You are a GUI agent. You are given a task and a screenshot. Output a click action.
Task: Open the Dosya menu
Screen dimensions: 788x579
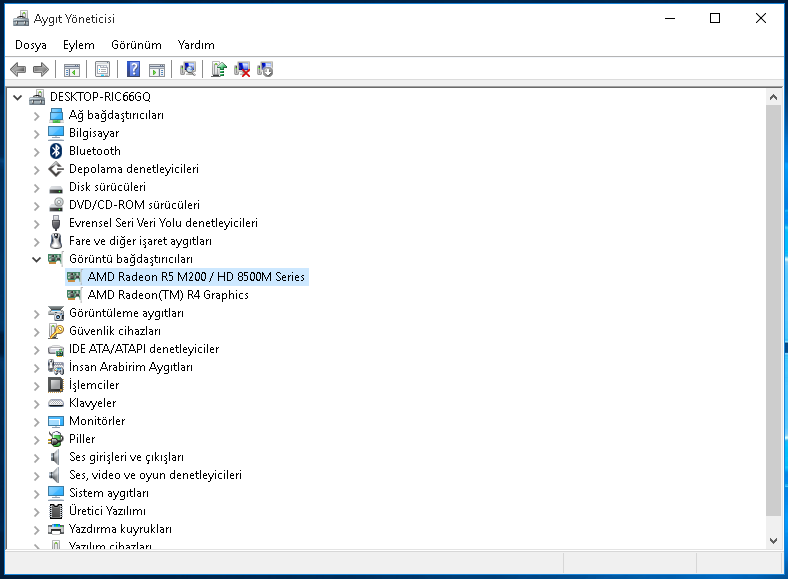(x=31, y=45)
